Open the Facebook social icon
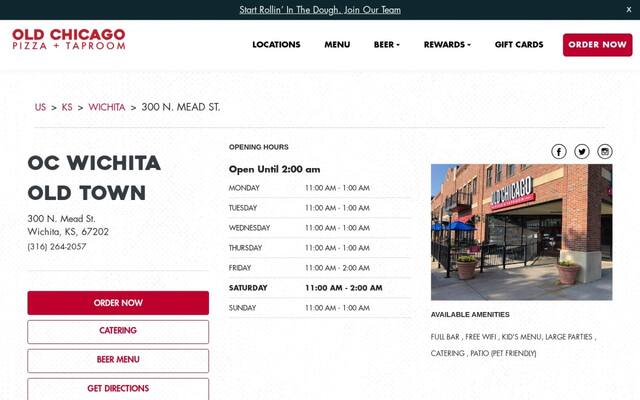 tap(559, 151)
